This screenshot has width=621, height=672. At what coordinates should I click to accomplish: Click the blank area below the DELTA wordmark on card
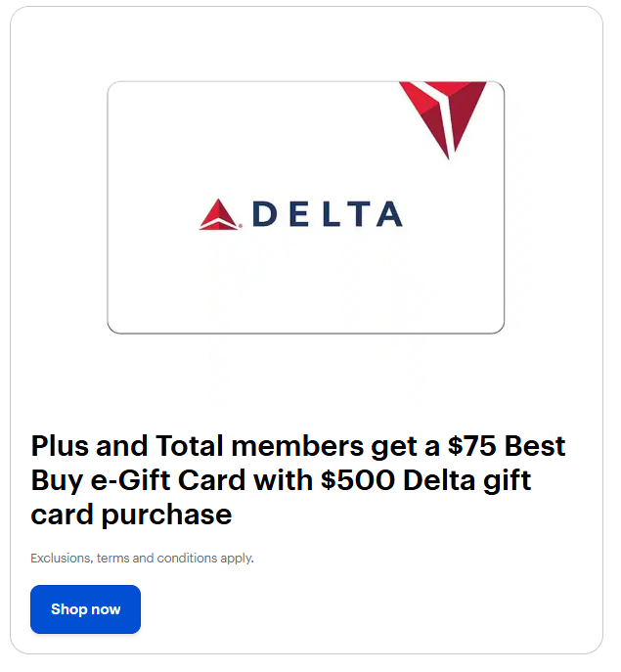tap(305, 283)
